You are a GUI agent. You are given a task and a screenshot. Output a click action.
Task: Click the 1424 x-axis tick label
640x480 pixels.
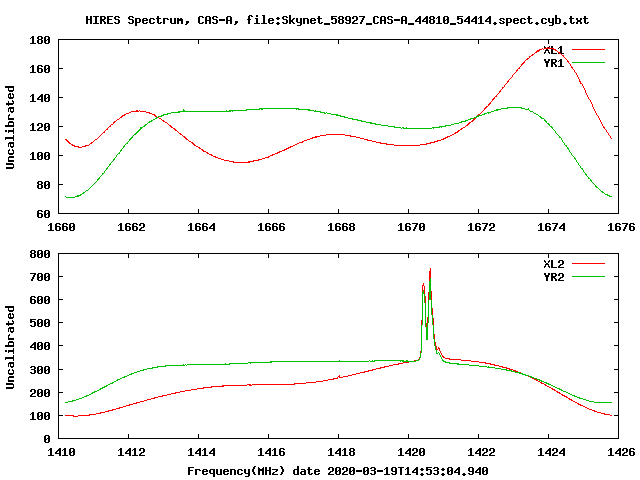pyautogui.click(x=551, y=452)
